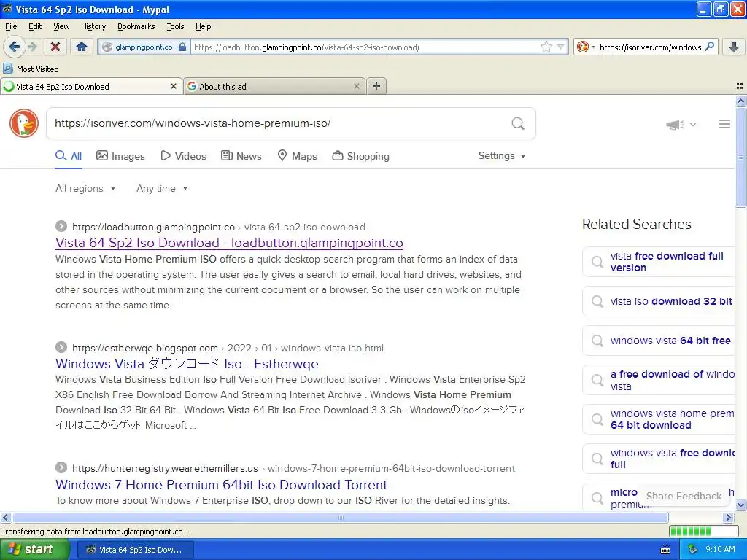Image resolution: width=747 pixels, height=560 pixels.
Task: Close the Vista 64 Sp2 Iso Download tab
Action: (174, 86)
